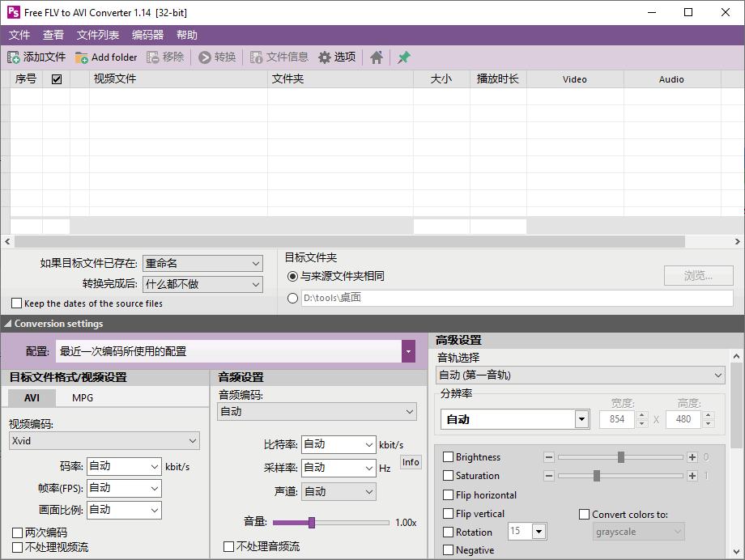Enable Keep the dates of source files
The height and width of the screenshot is (560, 745).
16,303
